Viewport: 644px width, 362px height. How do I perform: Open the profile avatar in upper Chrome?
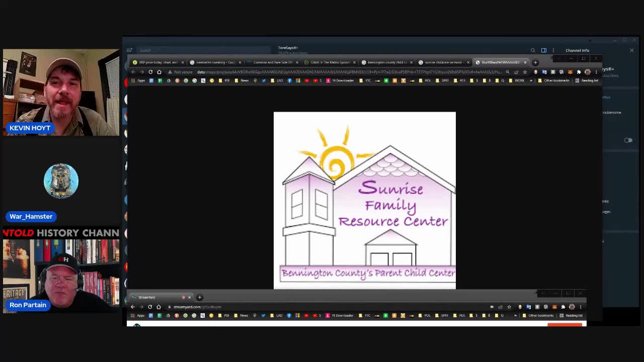point(587,72)
